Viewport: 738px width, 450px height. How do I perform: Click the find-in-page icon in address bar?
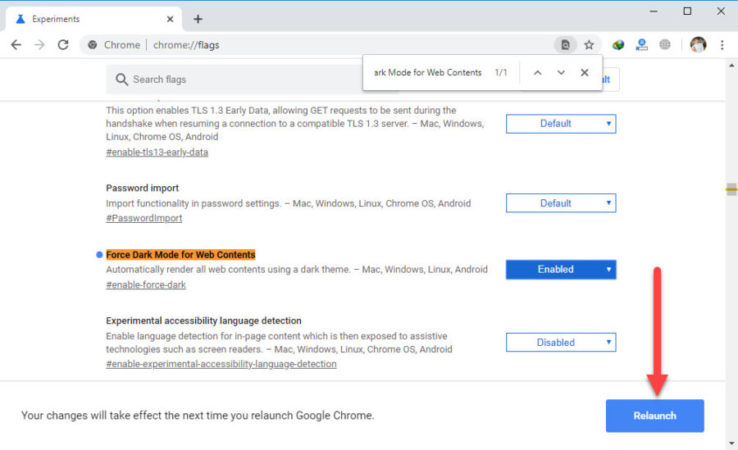(565, 45)
